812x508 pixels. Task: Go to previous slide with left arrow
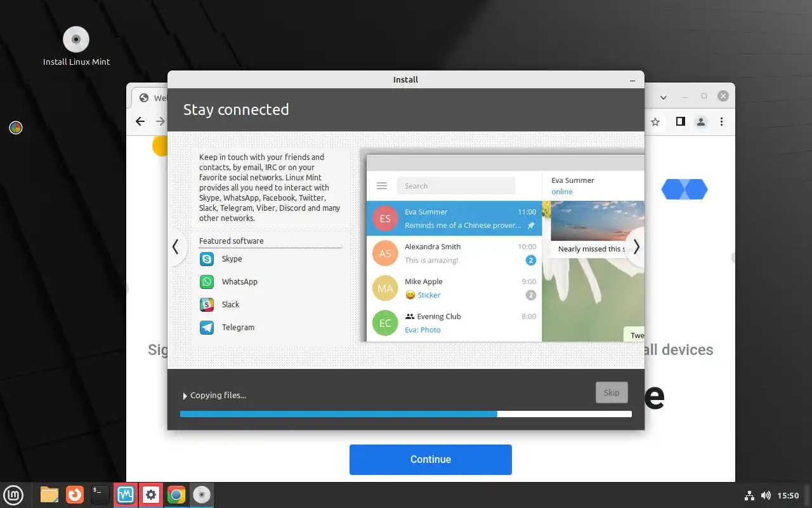click(x=176, y=247)
